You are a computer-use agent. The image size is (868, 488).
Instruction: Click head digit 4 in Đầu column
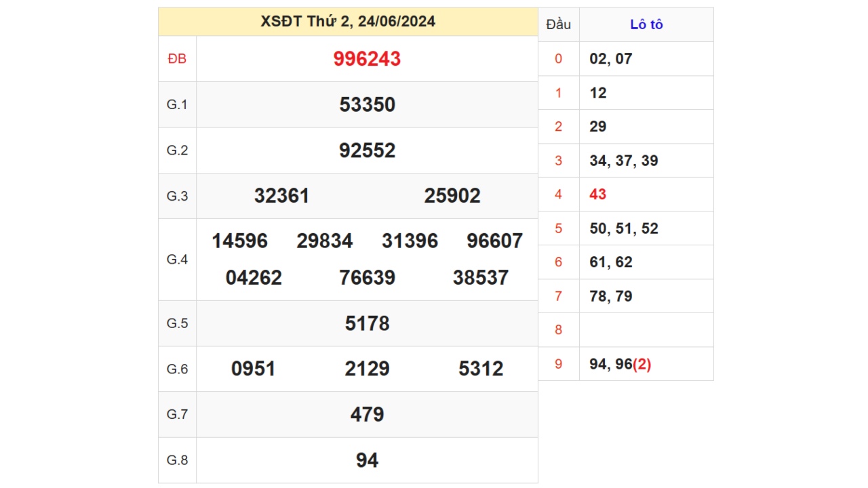pos(559,195)
